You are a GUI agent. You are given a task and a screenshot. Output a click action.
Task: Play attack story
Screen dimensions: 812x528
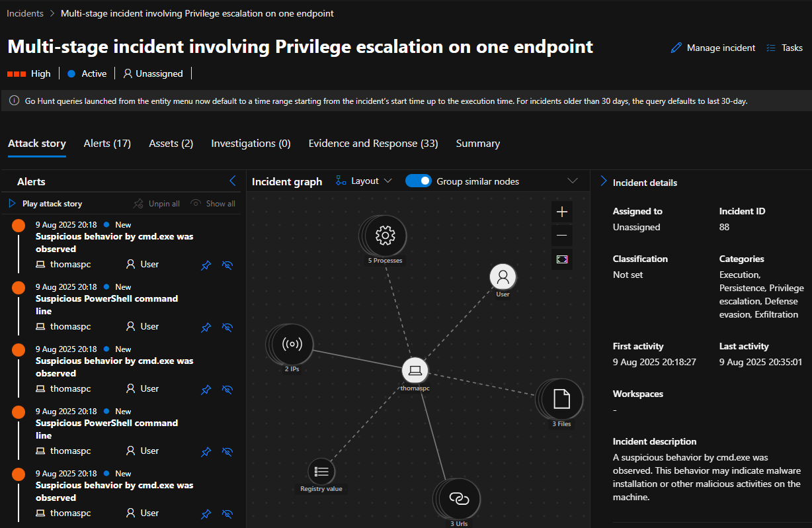coord(45,204)
